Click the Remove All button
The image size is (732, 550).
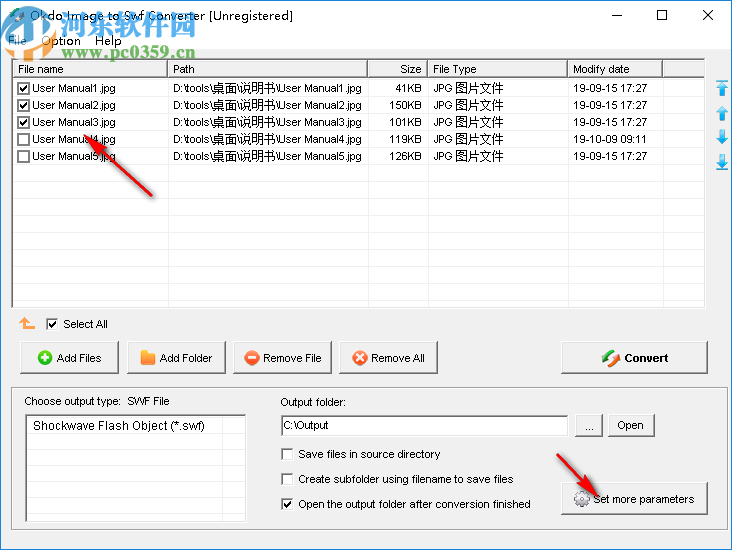(388, 358)
